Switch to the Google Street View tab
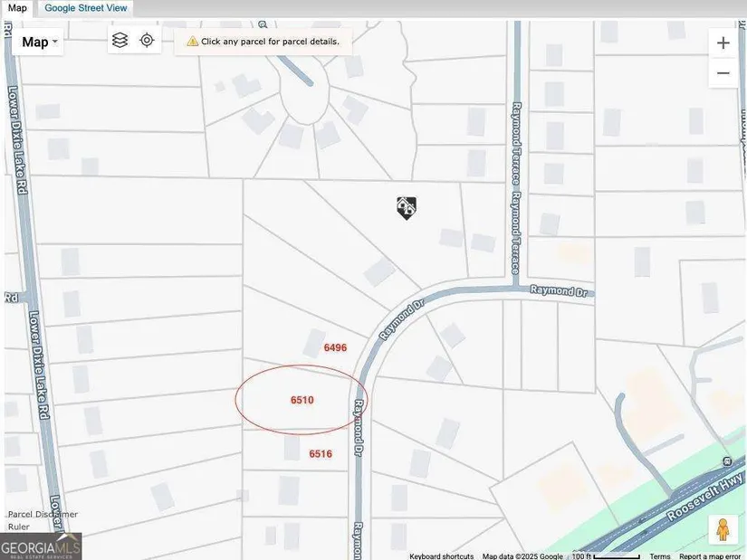Screen dimensions: 747x560 click(87, 8)
